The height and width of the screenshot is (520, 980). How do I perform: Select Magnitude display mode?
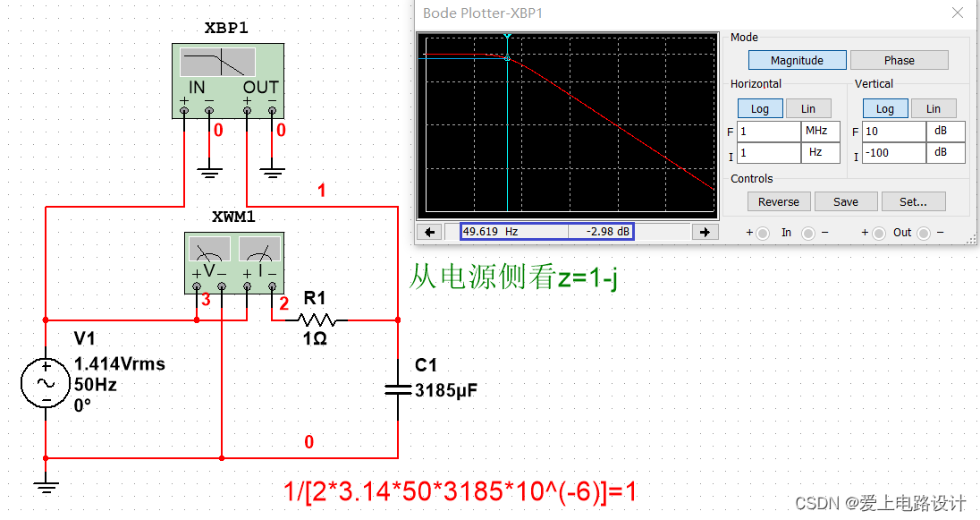point(797,59)
